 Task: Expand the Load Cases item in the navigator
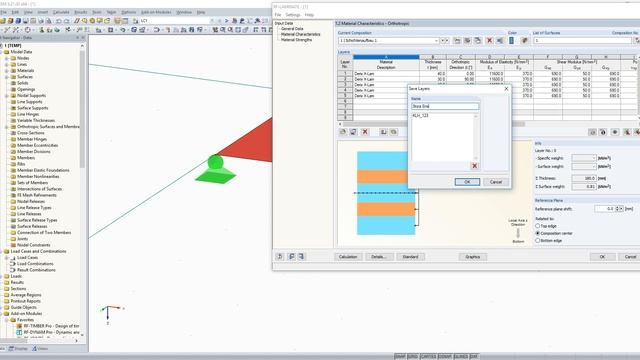coord(7,258)
